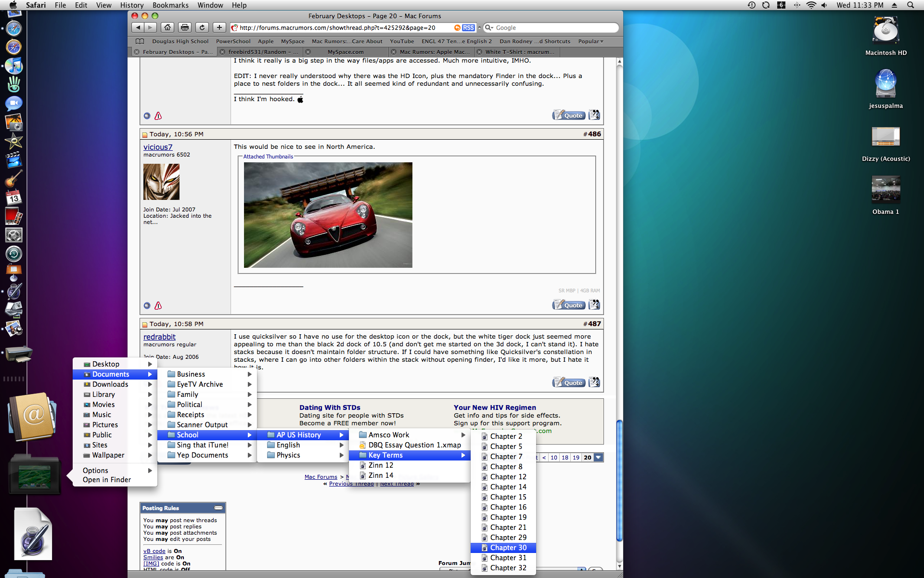The image size is (924, 578).
Task: Open Chapter 12 key terms file
Action: tap(503, 477)
